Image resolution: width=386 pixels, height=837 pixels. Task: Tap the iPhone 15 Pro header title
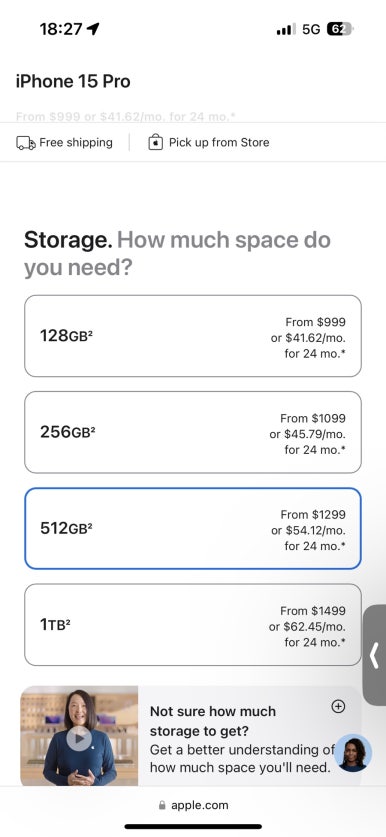click(73, 82)
